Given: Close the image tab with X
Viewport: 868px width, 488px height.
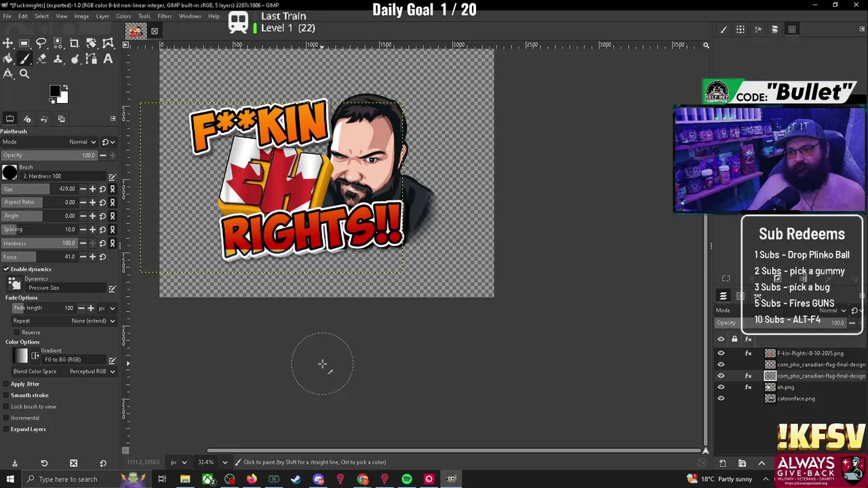Looking at the screenshot, I should click(154, 31).
